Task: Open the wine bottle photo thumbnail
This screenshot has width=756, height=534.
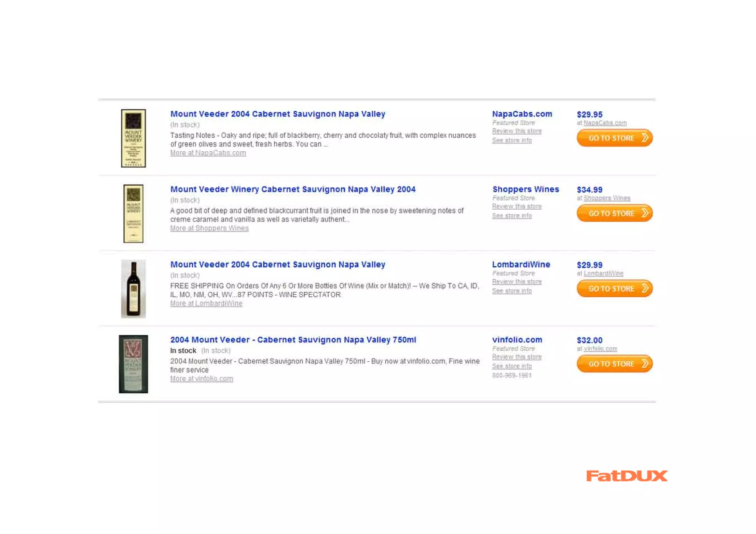Action: 133,289
